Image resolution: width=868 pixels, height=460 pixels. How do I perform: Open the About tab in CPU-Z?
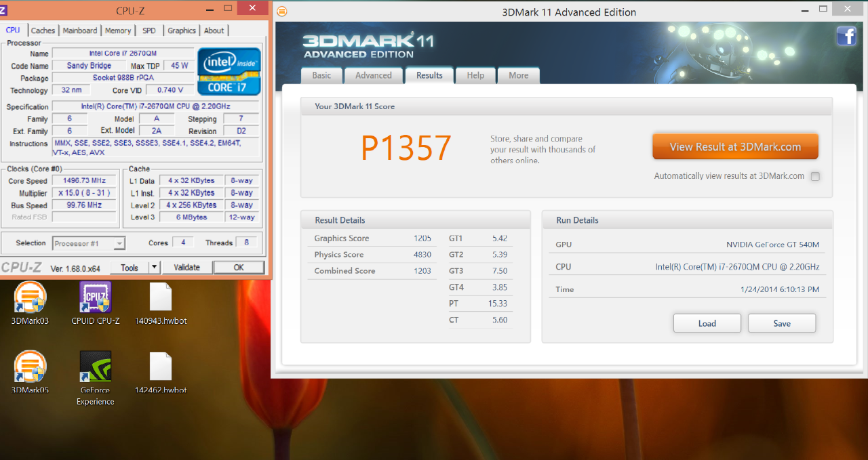[214, 30]
